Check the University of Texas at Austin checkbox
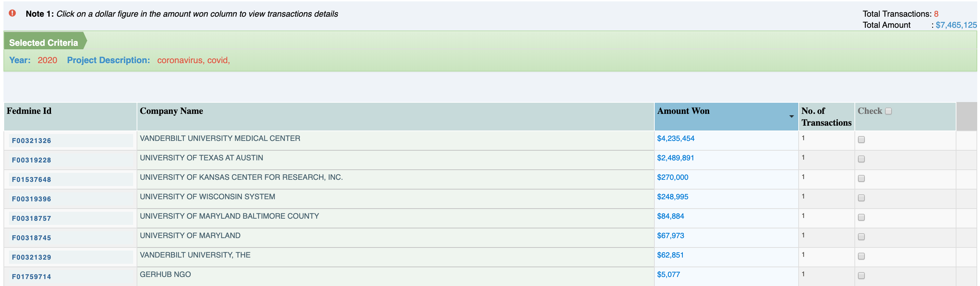980x286 pixels. click(x=861, y=159)
